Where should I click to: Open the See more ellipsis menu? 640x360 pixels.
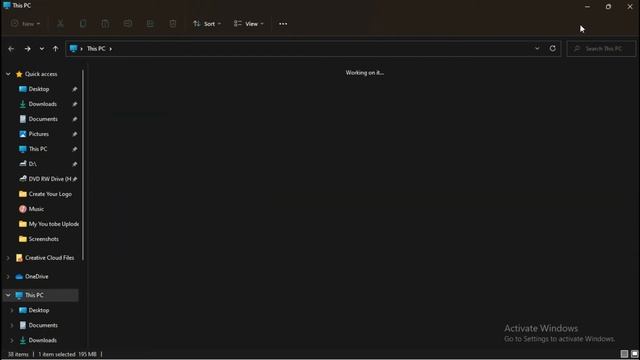[x=283, y=24]
